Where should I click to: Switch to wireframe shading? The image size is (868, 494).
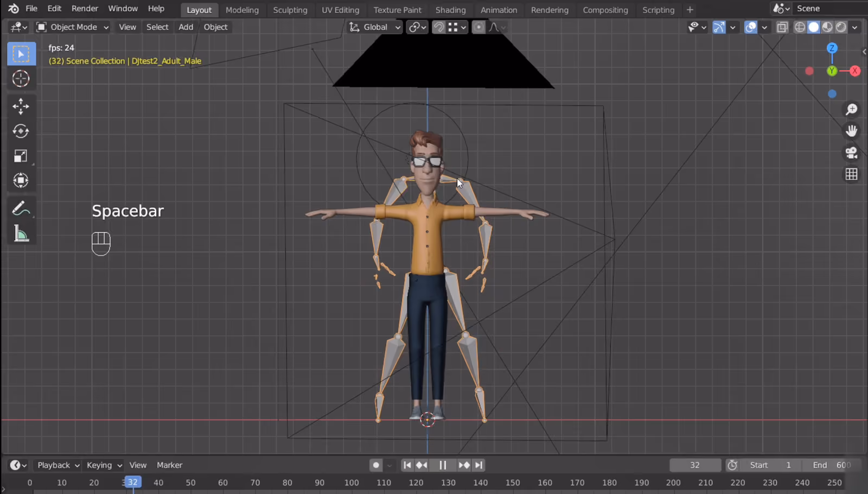[800, 27]
